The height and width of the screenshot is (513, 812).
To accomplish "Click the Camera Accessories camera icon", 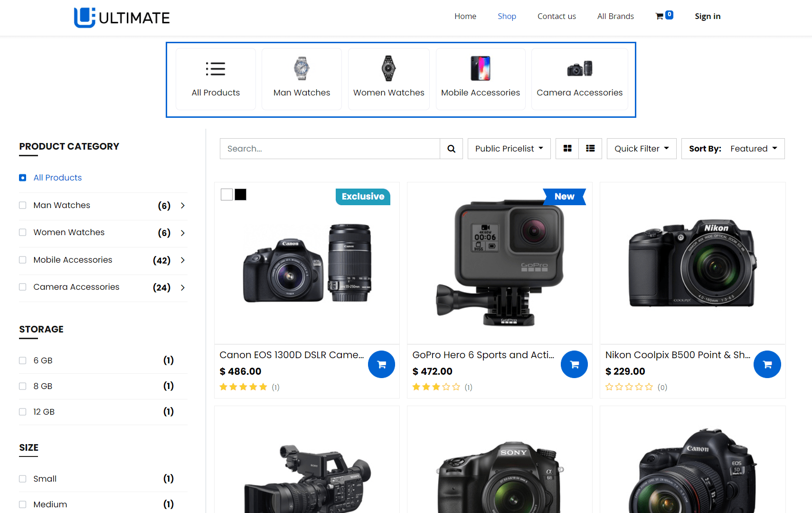I will click(580, 69).
